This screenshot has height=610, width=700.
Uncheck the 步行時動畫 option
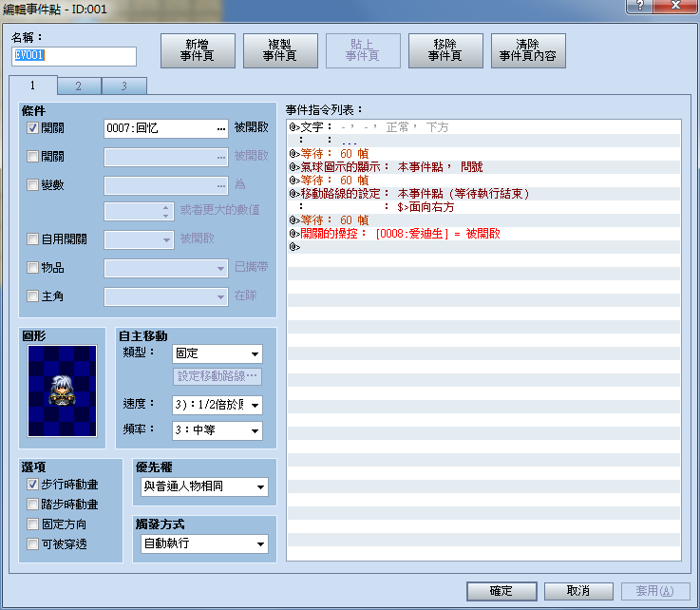pyautogui.click(x=32, y=484)
